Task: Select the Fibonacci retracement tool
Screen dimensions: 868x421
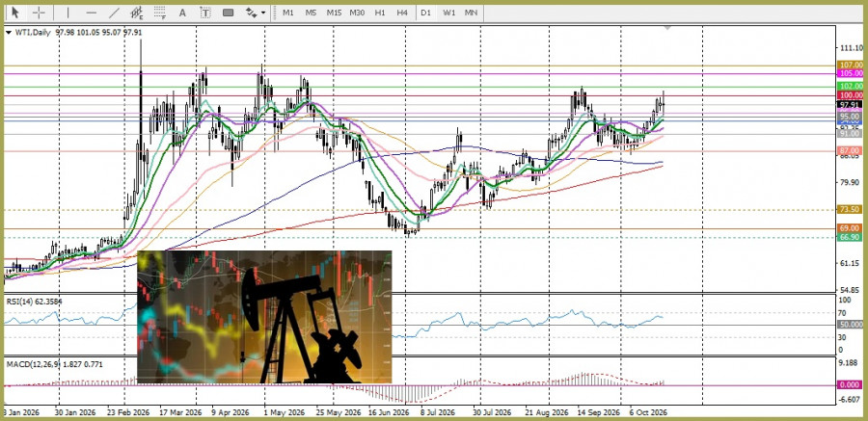Action: [x=160, y=13]
